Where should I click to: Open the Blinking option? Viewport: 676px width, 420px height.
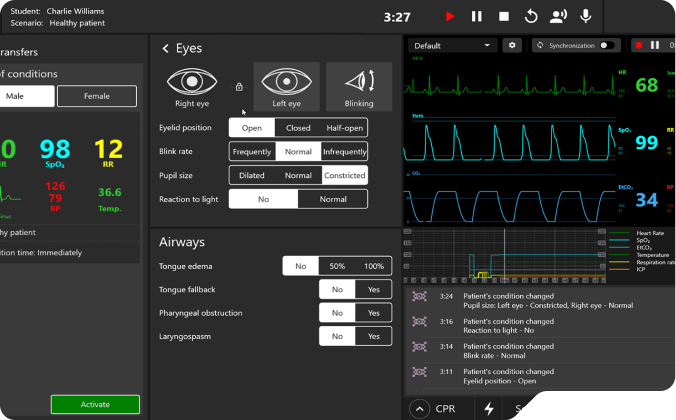coord(359,87)
